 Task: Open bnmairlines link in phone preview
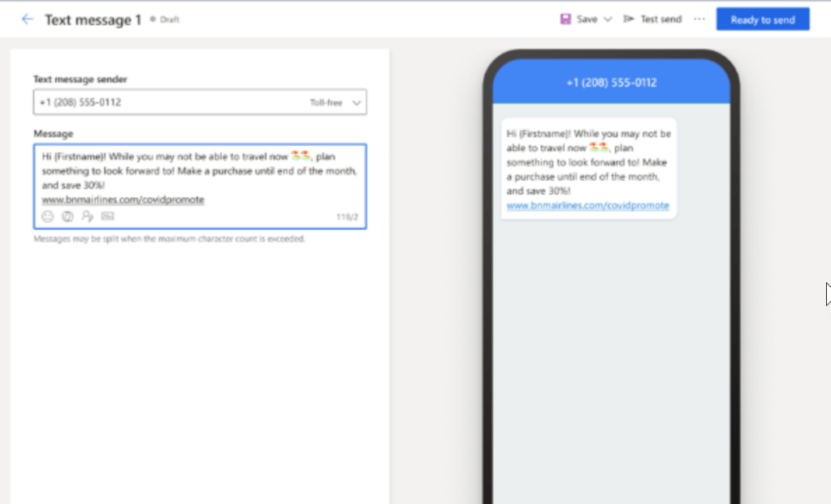587,206
